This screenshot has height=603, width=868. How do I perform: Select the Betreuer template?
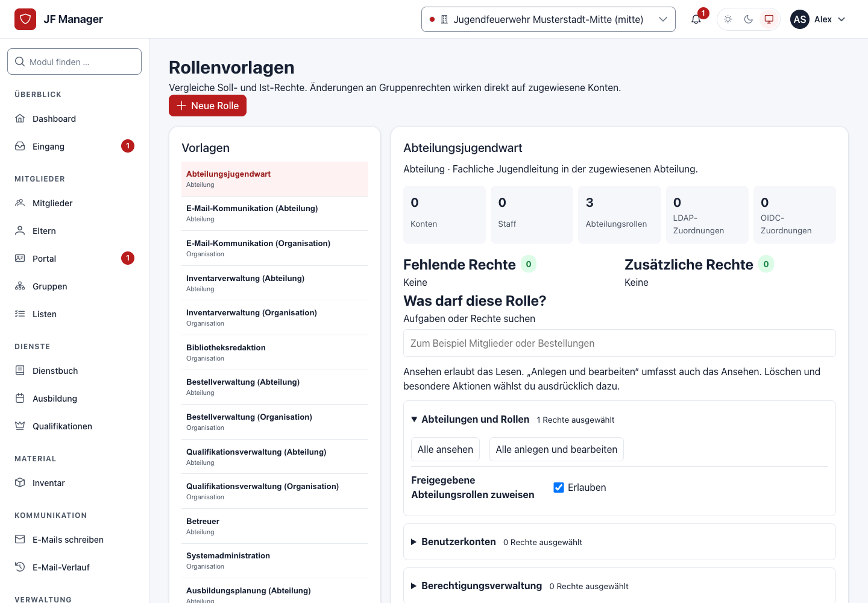(x=275, y=526)
